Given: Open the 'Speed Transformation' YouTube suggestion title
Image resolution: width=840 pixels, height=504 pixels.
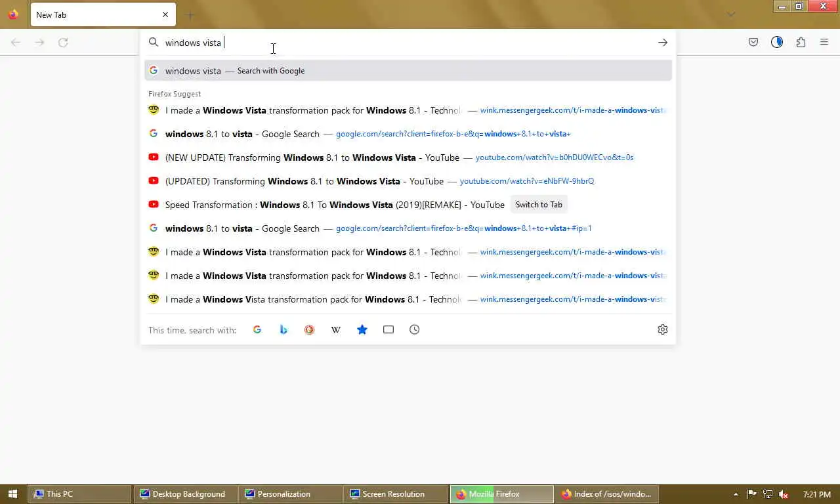Looking at the screenshot, I should pos(335,205).
